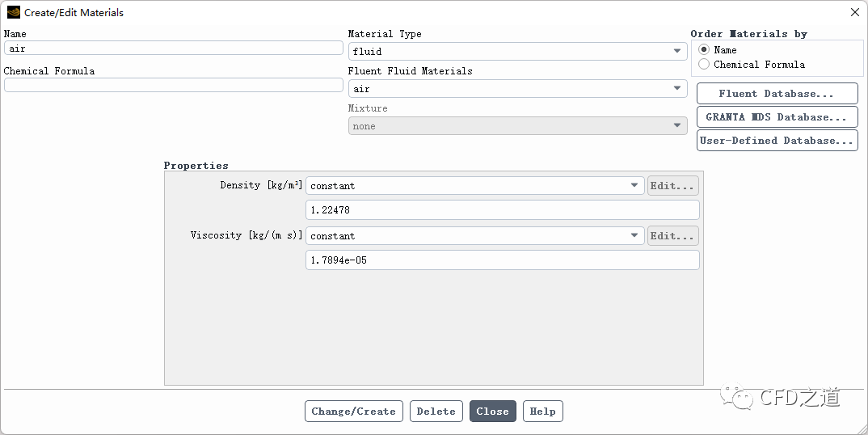Image resolution: width=868 pixels, height=435 pixels.
Task: Select the Name ordering radio button
Action: pos(704,50)
